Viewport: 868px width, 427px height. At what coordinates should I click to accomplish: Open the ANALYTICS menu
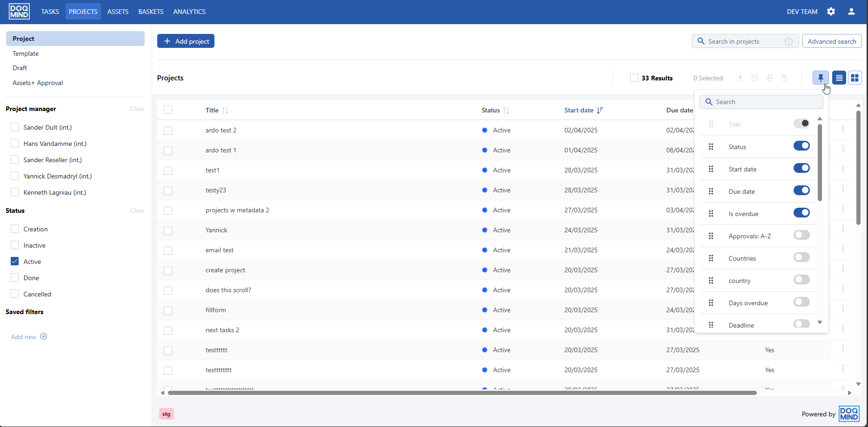[189, 12]
